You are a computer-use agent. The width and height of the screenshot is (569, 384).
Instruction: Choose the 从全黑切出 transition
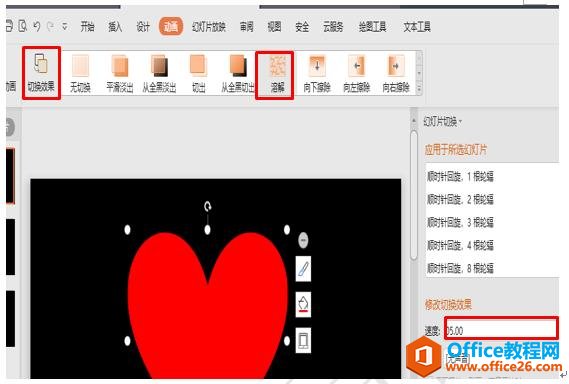(x=238, y=73)
